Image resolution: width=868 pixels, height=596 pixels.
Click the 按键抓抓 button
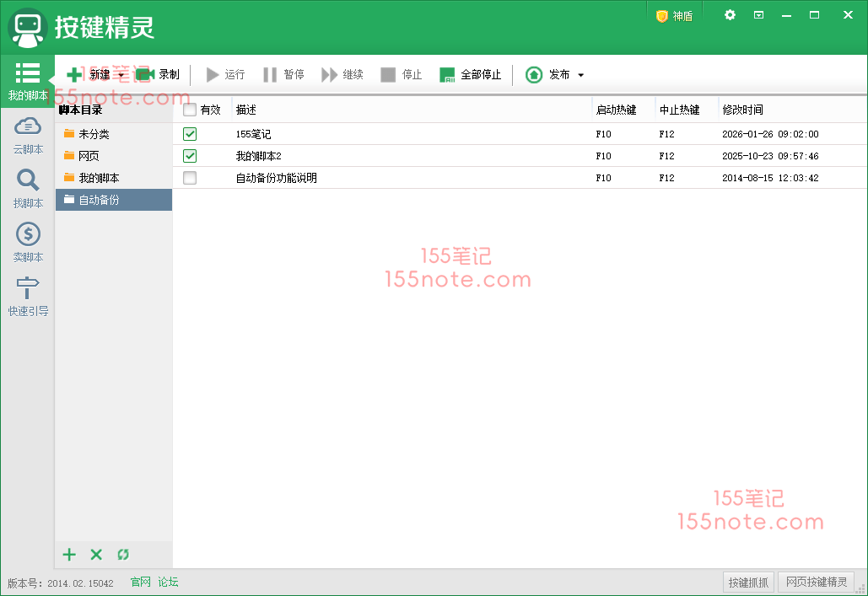748,582
